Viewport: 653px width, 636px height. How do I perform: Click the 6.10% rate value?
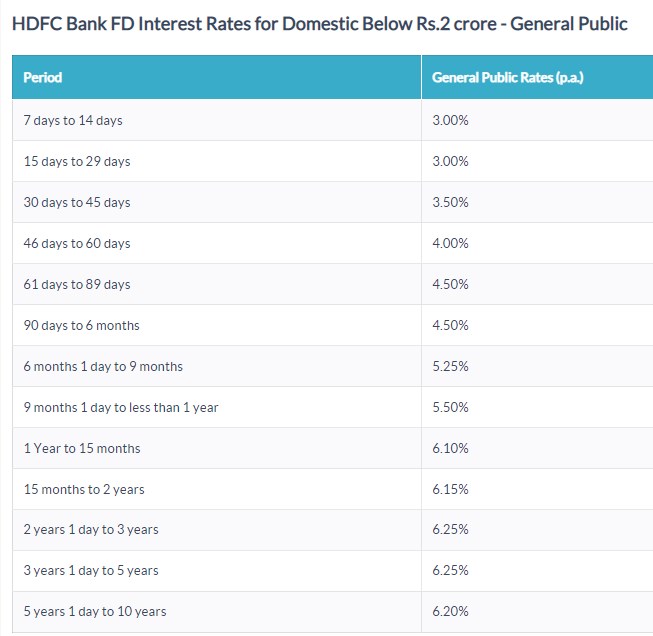point(450,449)
